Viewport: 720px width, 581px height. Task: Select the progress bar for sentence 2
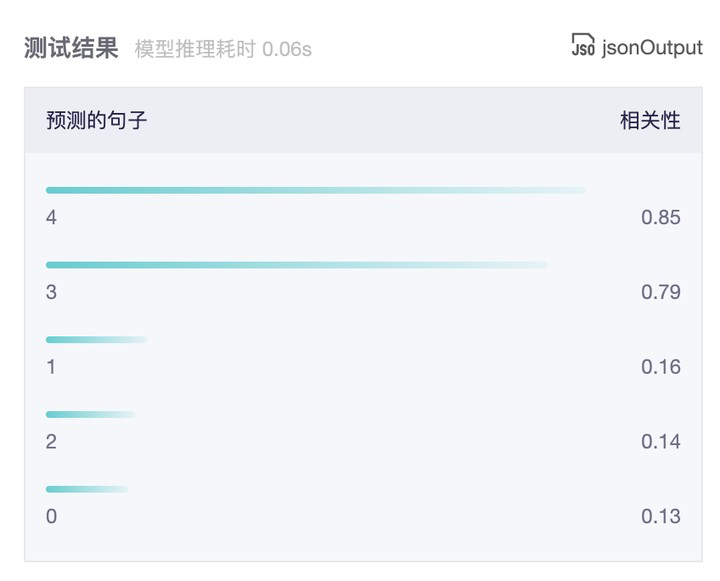click(90, 415)
